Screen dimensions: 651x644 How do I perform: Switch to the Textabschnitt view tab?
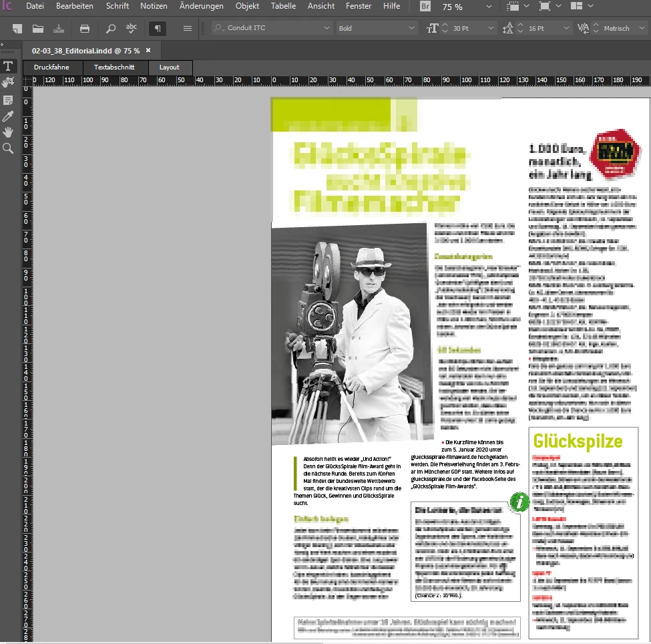[x=114, y=67]
